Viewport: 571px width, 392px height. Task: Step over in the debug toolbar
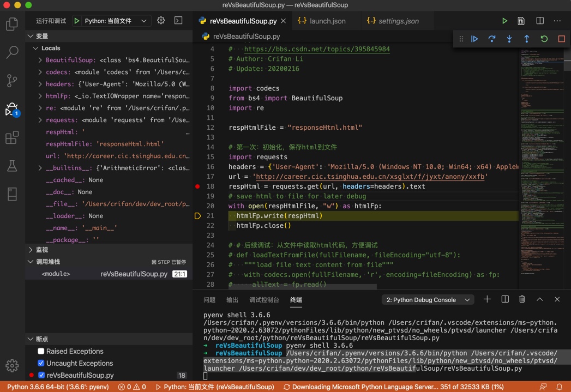click(491, 39)
